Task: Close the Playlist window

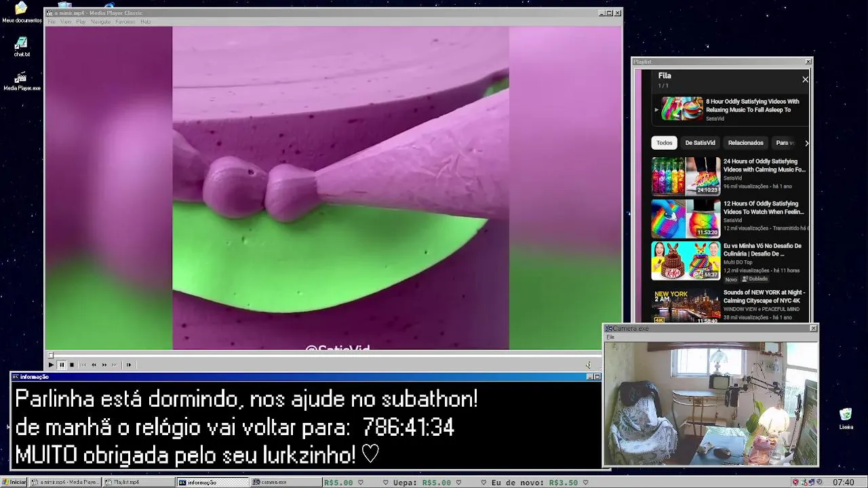Action: click(808, 62)
